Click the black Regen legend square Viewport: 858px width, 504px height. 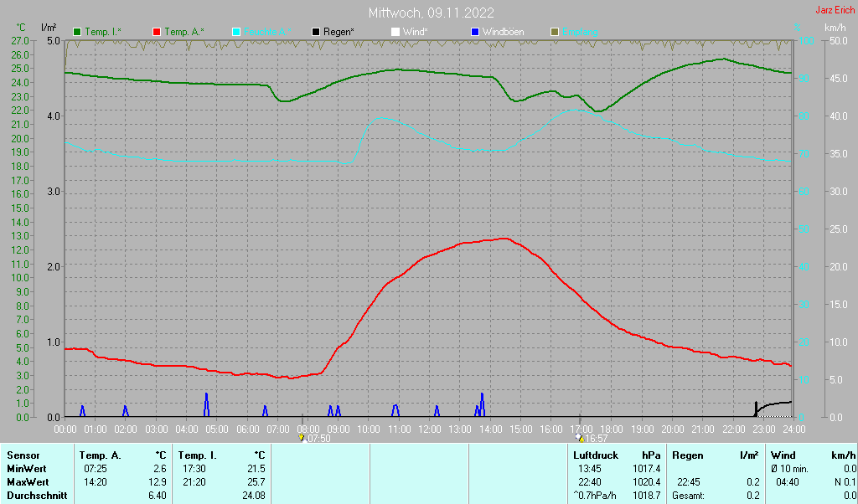(x=316, y=32)
